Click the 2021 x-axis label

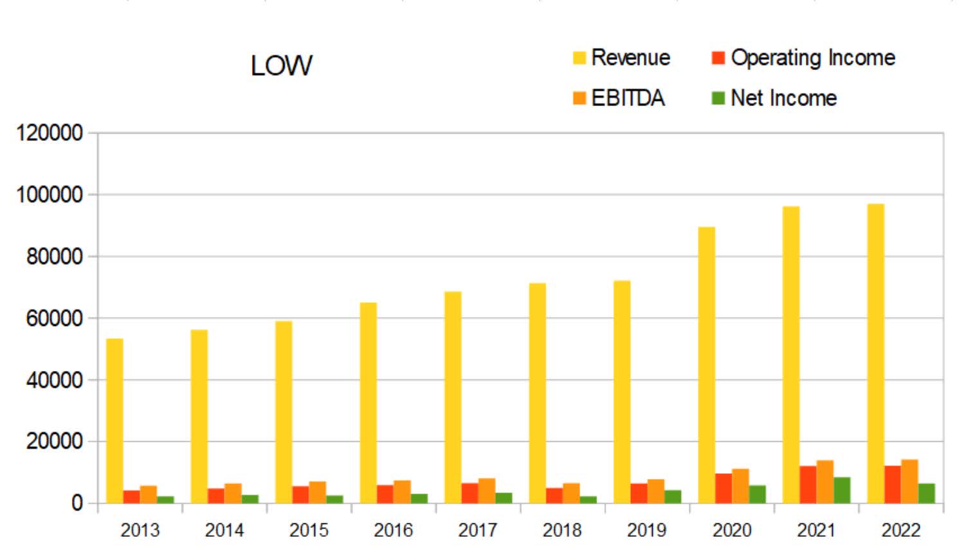click(816, 530)
